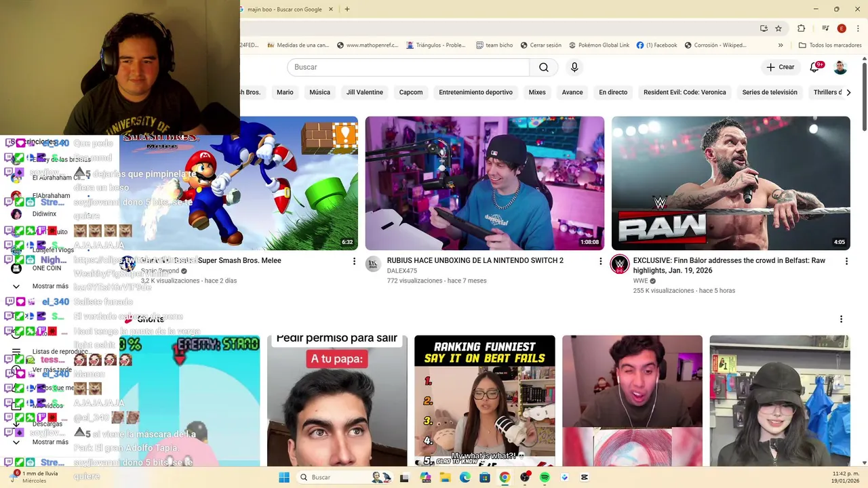Open Shorts section three-dot menu

841,319
